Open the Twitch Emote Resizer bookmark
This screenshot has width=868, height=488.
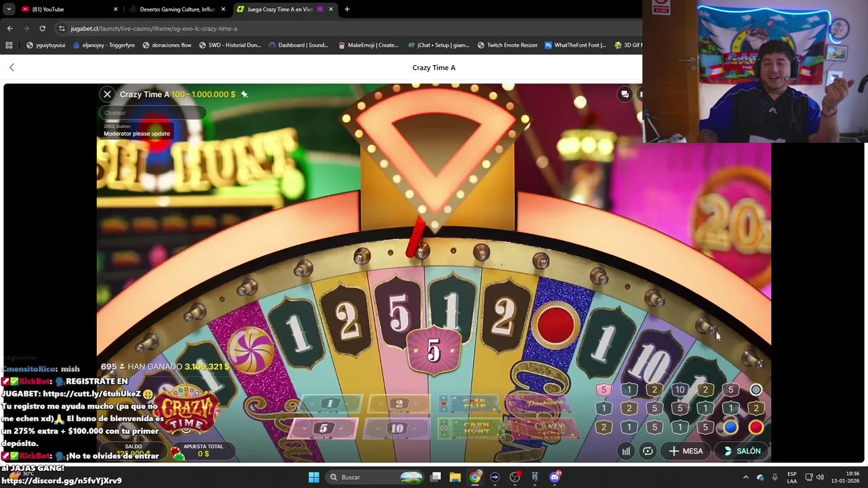[x=507, y=45]
